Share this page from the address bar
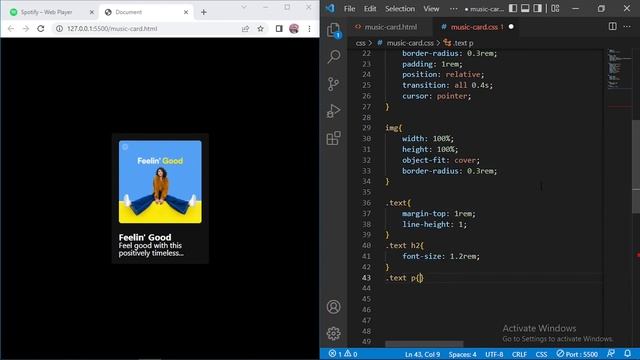Screen dimensions: 640x360 coord(245,29)
